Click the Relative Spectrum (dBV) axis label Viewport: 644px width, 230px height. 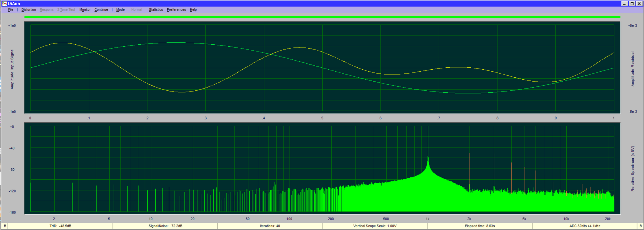point(633,169)
